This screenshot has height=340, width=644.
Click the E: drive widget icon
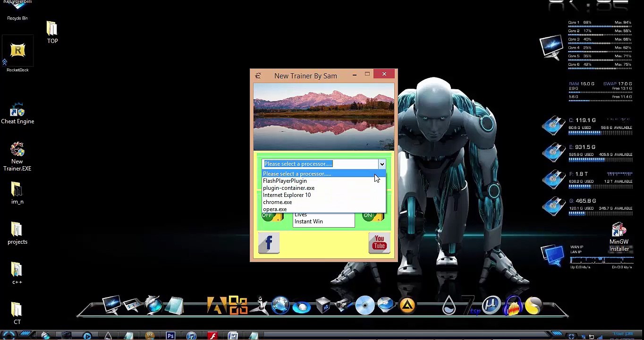point(553,153)
